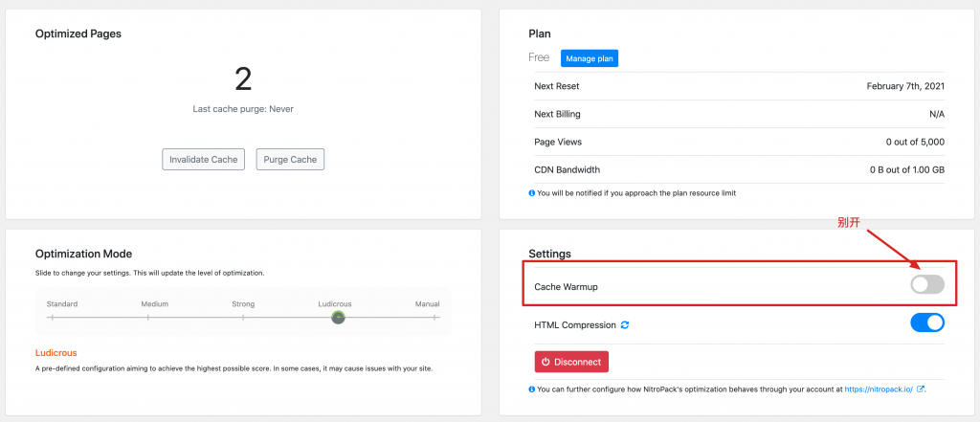
Task: Click the optimized pages count number
Action: click(x=243, y=78)
